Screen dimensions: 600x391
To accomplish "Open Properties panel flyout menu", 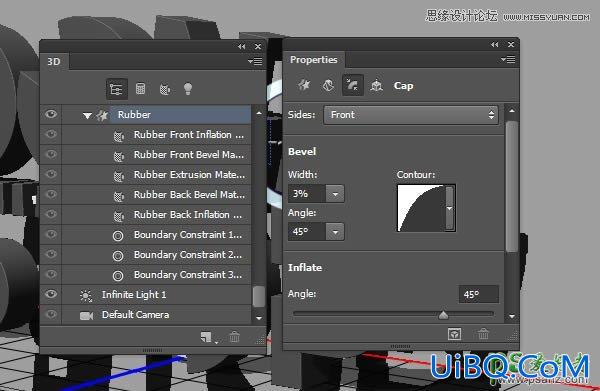I will (x=508, y=59).
